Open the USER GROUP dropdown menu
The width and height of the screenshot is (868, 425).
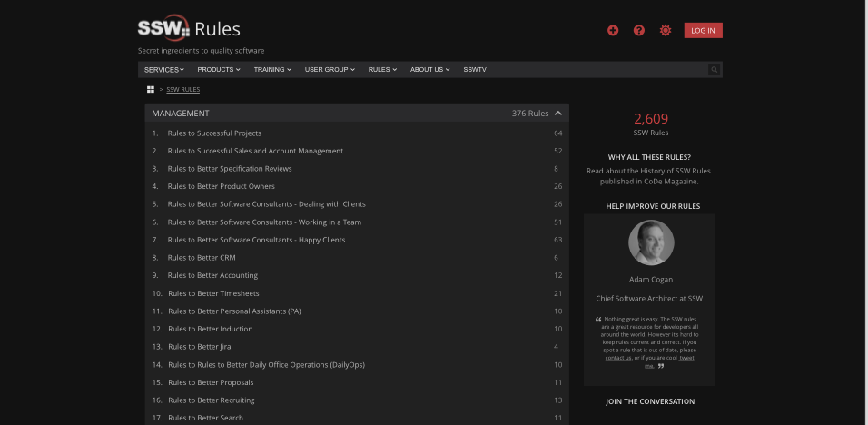coord(330,70)
